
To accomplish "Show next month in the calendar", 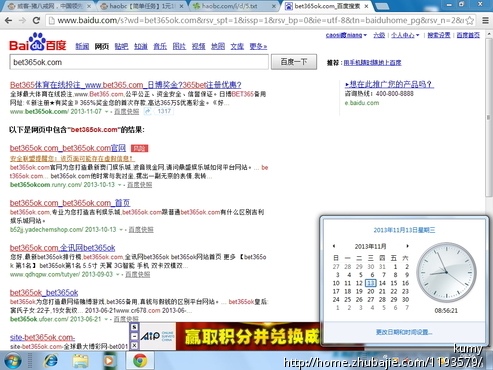I will [407, 246].
